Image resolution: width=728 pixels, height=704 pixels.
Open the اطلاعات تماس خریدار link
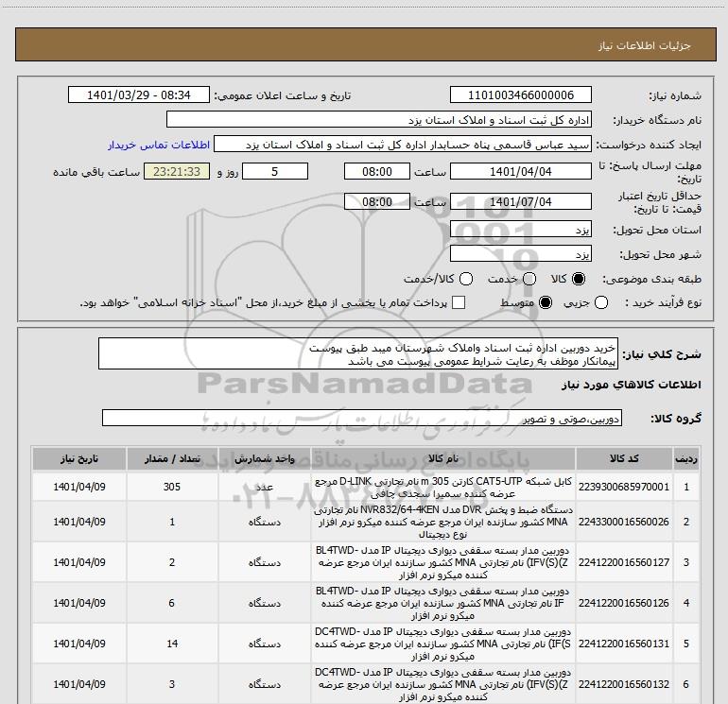pyautogui.click(x=159, y=145)
